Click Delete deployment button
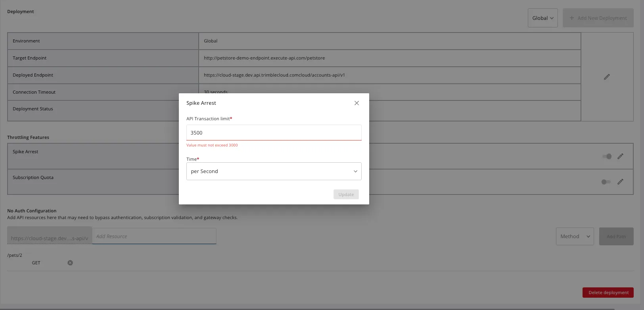 click(608, 293)
